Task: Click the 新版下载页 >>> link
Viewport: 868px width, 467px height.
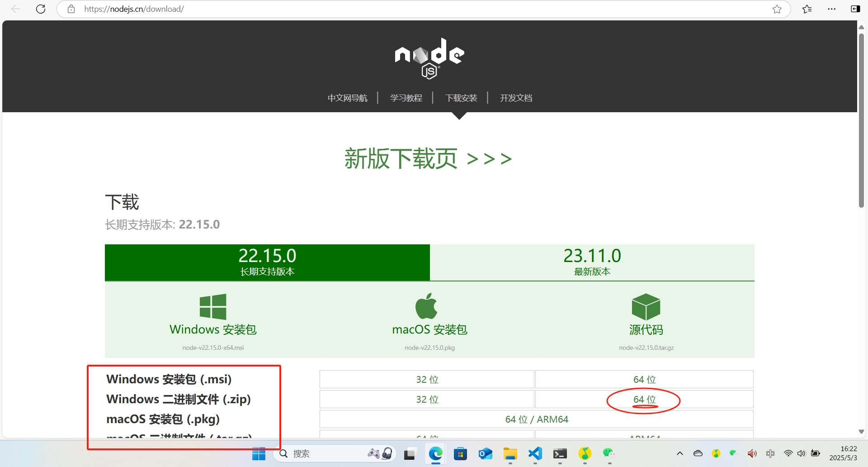Action: [x=429, y=159]
